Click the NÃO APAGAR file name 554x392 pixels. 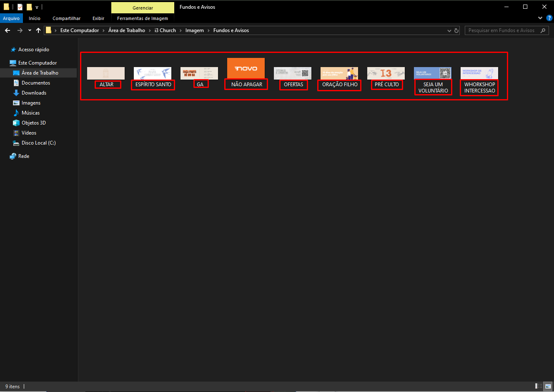coord(247,85)
